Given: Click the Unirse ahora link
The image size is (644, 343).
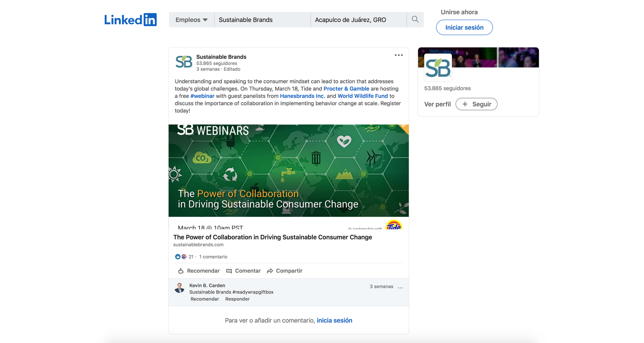Looking at the screenshot, I should point(459,12).
